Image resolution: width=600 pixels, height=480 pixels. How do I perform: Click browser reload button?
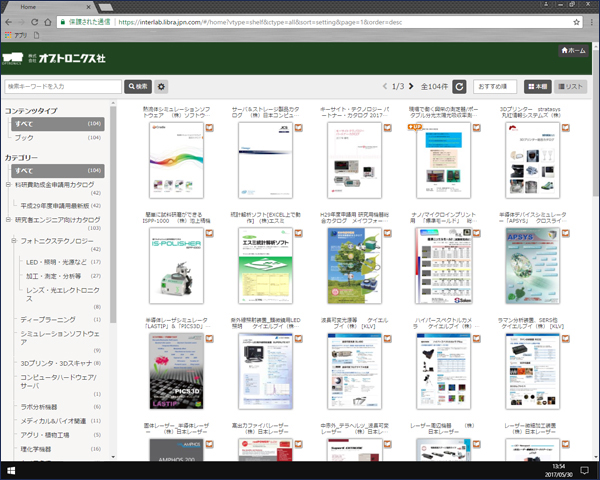pos(34,22)
